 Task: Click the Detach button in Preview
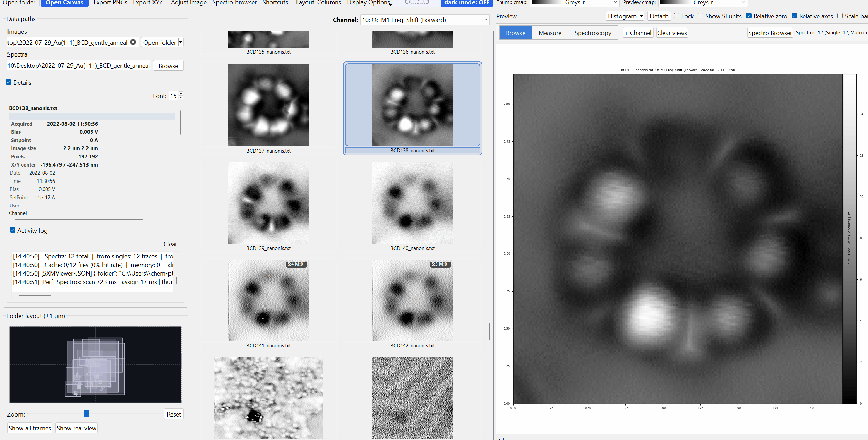coord(659,16)
